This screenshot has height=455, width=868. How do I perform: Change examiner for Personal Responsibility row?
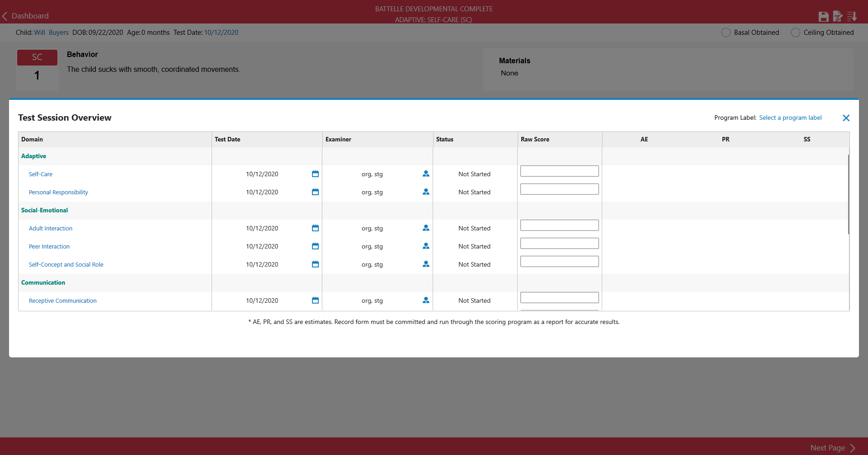point(426,192)
